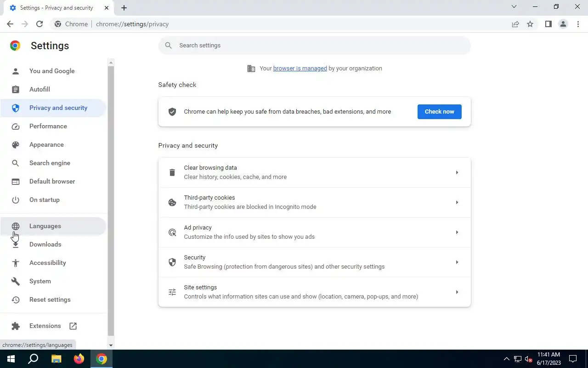Click the Autofill clipboard icon
Screen dimensions: 588x368
pyautogui.click(x=16, y=89)
